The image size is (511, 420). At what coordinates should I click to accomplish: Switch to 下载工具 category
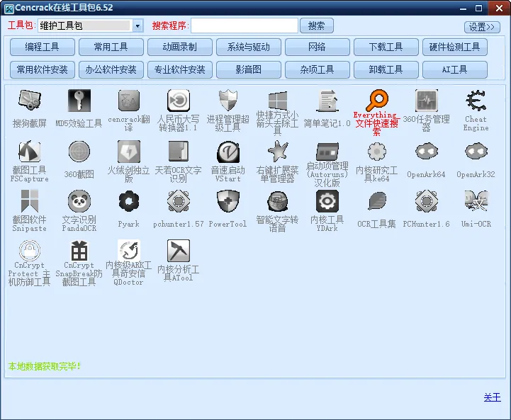click(x=386, y=47)
